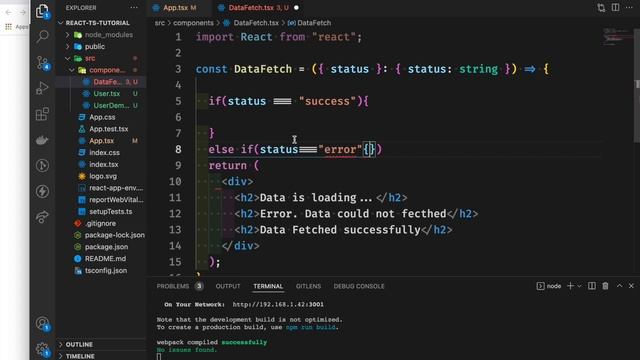The image size is (640, 360).
Task: Close the terminal panel
Action: coord(631,286)
